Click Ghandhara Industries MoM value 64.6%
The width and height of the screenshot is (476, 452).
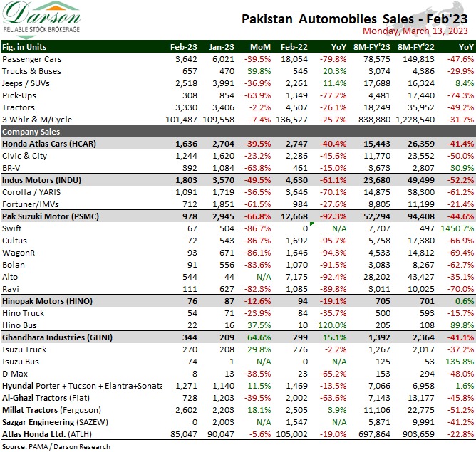(x=259, y=337)
